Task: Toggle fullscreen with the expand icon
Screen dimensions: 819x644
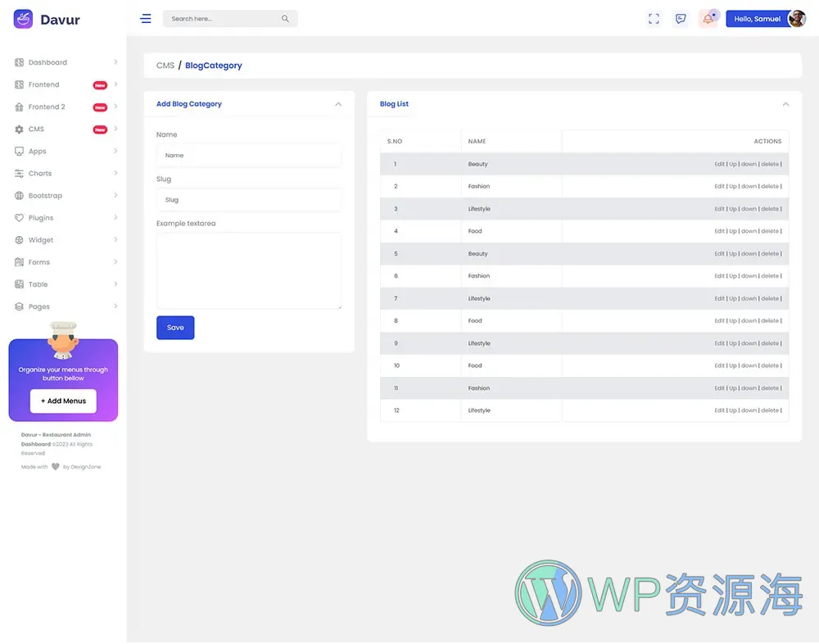Action: click(654, 18)
